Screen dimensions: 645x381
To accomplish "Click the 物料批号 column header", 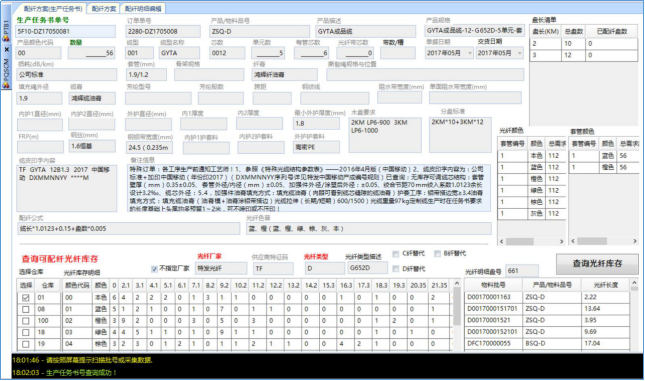I will click(x=493, y=285).
